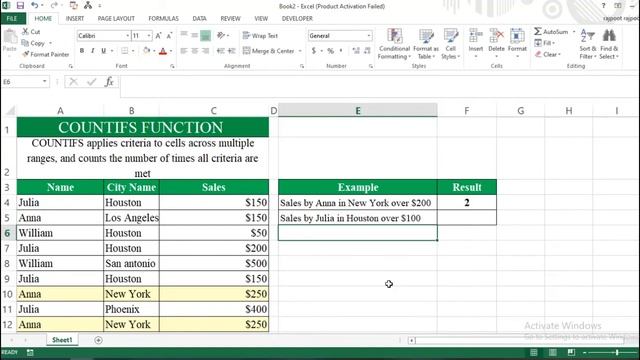The height and width of the screenshot is (360, 640).
Task: Toggle Underline formatting
Action: (x=104, y=51)
